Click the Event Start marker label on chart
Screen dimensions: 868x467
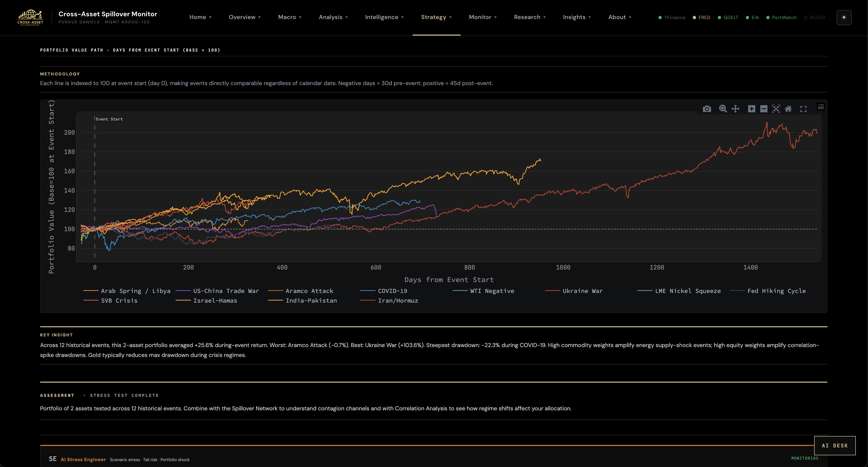click(x=109, y=119)
